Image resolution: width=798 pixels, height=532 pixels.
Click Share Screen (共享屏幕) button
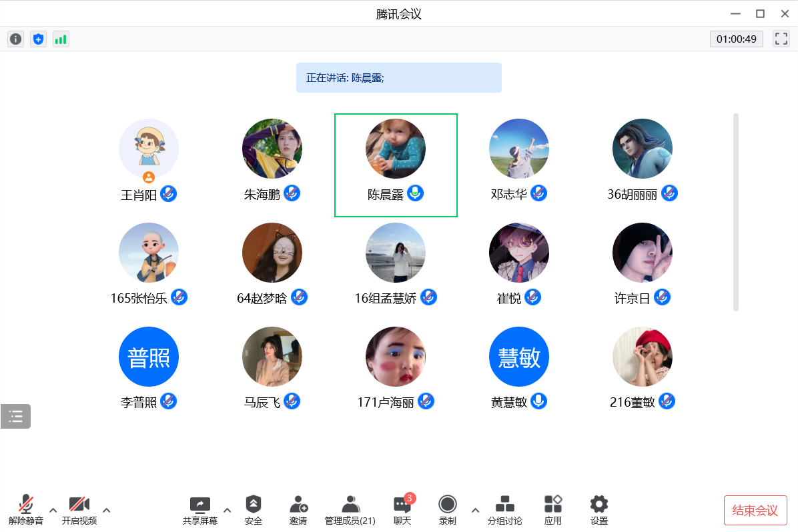[200, 510]
